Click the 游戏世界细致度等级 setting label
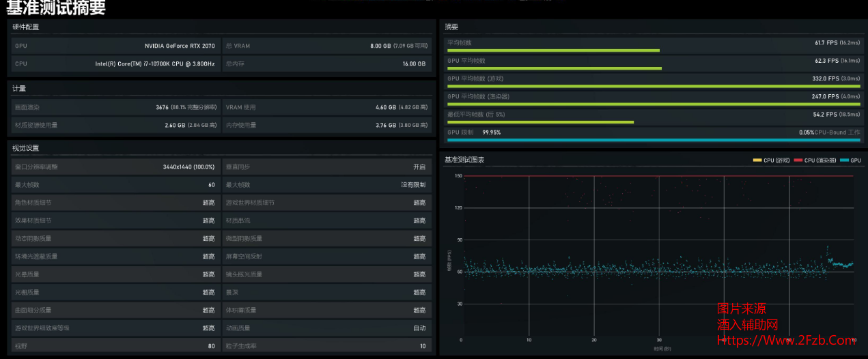 pyautogui.click(x=42, y=328)
